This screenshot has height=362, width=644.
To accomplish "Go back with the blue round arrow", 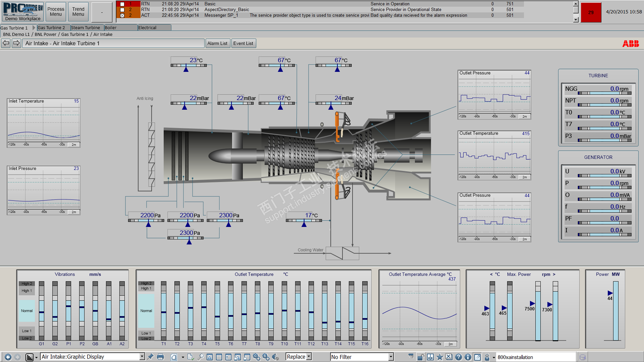I will (x=8, y=357).
